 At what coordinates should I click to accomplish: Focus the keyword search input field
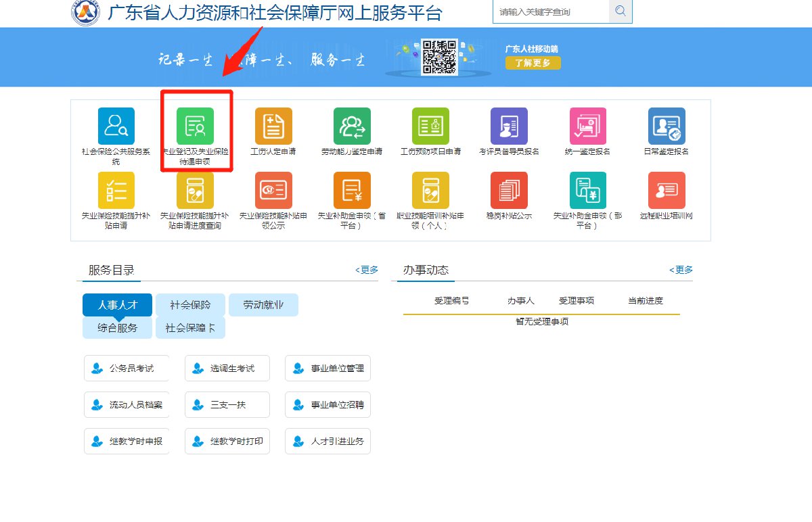click(551, 11)
